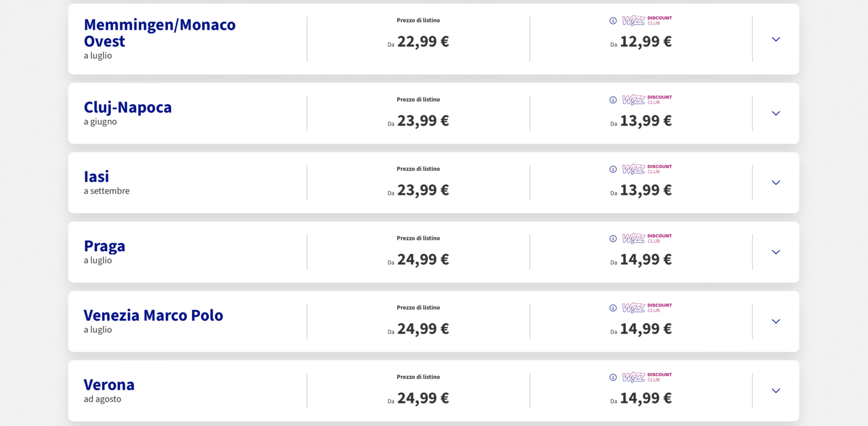
Task: Expand the Praga flight details
Action: point(776,252)
